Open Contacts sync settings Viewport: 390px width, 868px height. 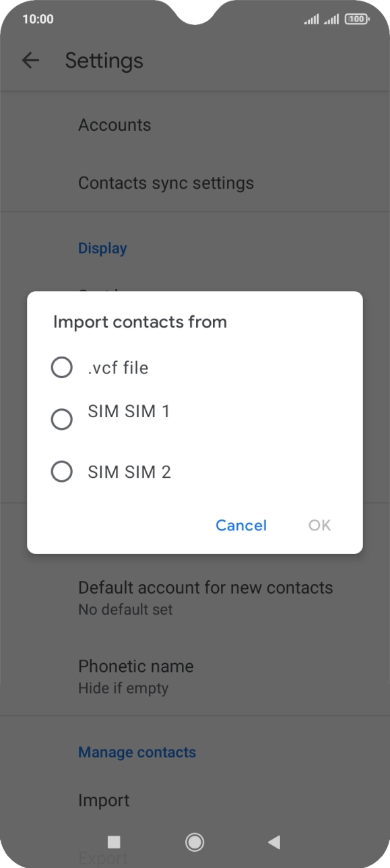pos(166,183)
